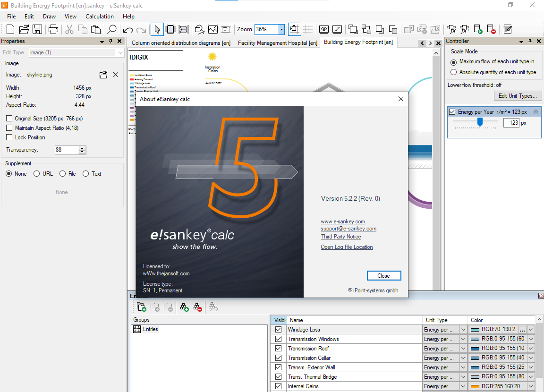The width and height of the screenshot is (544, 392).
Task: Browse for image file in Properties panel
Action: tap(103, 75)
